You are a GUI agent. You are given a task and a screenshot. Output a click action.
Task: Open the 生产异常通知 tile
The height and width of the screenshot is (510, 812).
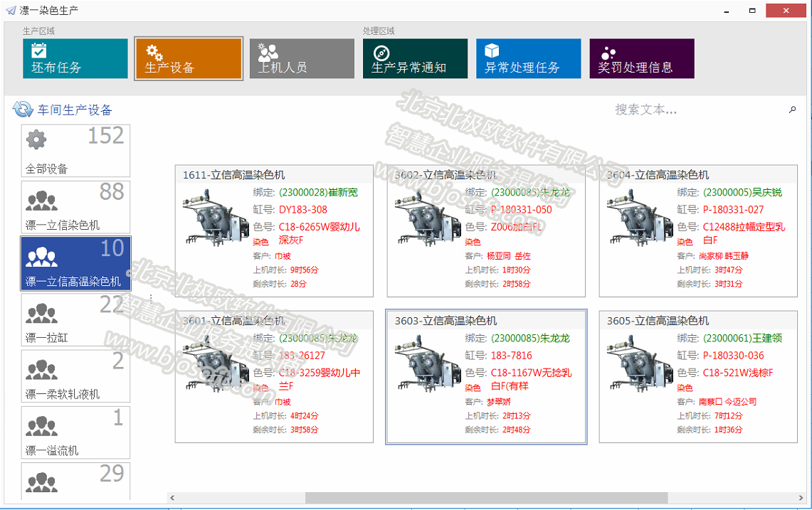pyautogui.click(x=416, y=58)
